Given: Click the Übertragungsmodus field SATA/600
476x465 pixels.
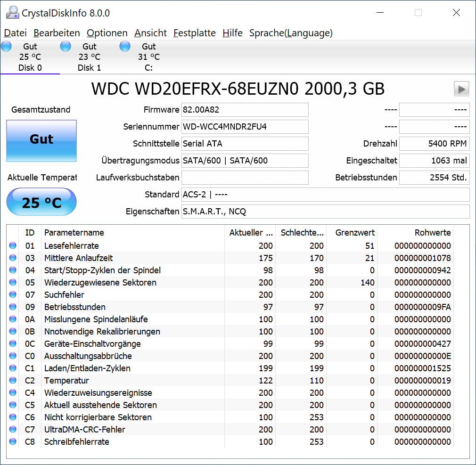Looking at the screenshot, I should click(x=245, y=161).
